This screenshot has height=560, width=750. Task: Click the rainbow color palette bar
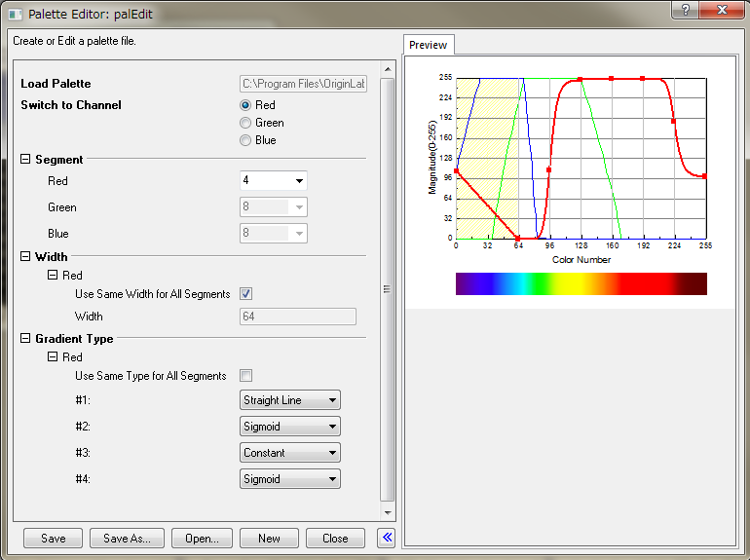[x=581, y=283]
